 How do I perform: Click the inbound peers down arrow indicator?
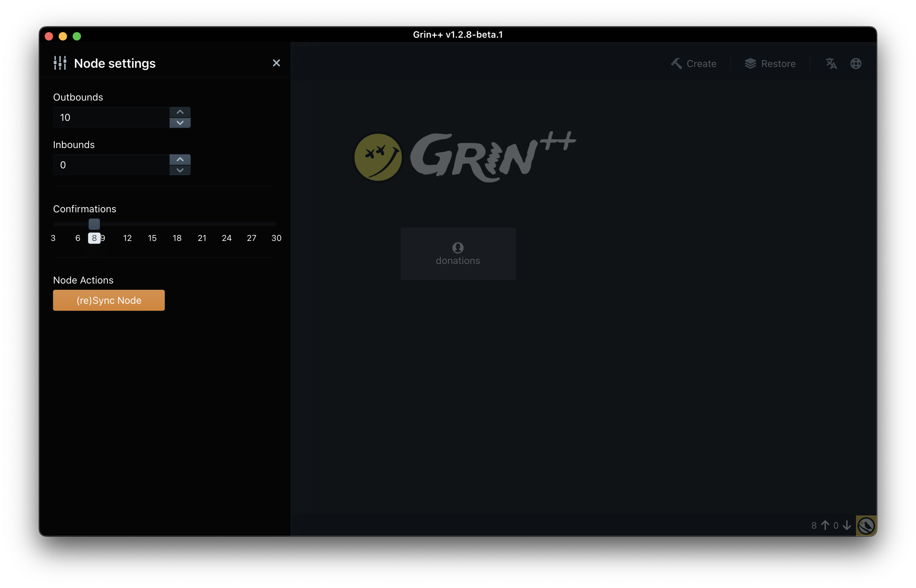coord(847,525)
